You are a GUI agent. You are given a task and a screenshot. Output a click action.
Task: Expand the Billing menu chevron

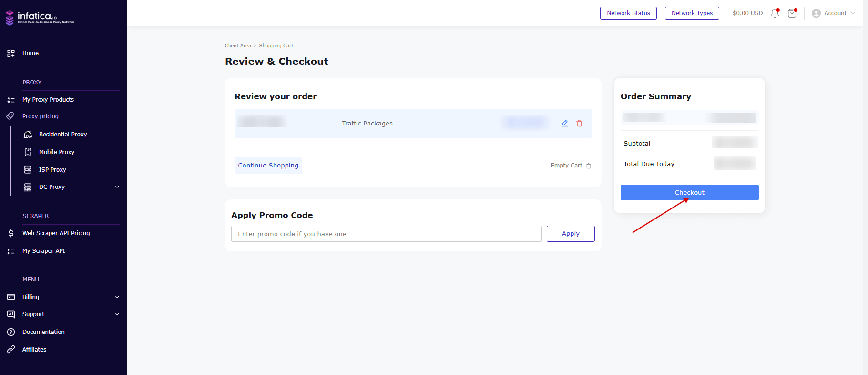[x=117, y=297]
